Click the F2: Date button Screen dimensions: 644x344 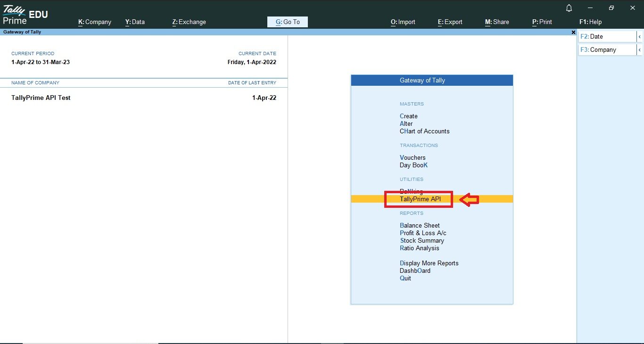click(x=608, y=36)
